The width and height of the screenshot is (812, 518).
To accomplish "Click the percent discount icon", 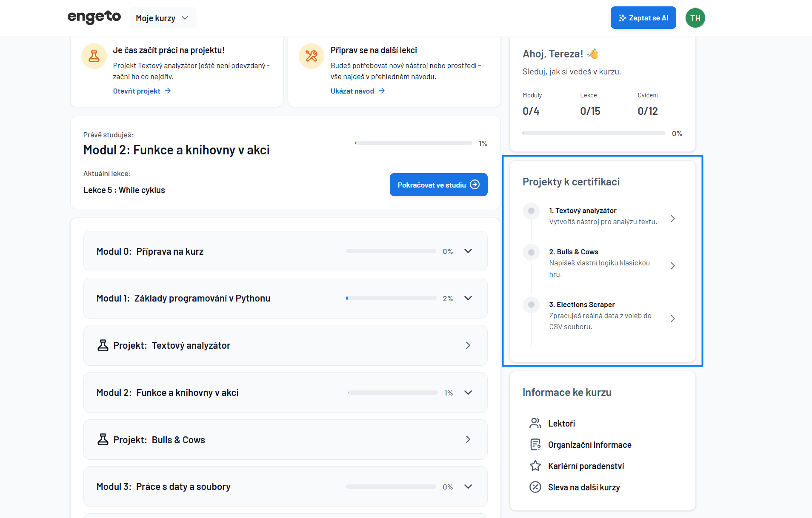I will [x=535, y=487].
